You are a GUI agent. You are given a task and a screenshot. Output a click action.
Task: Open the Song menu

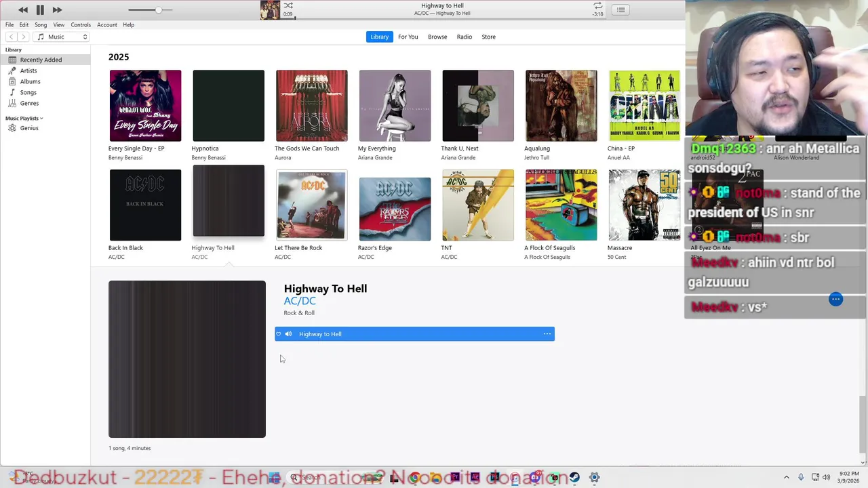click(x=41, y=24)
